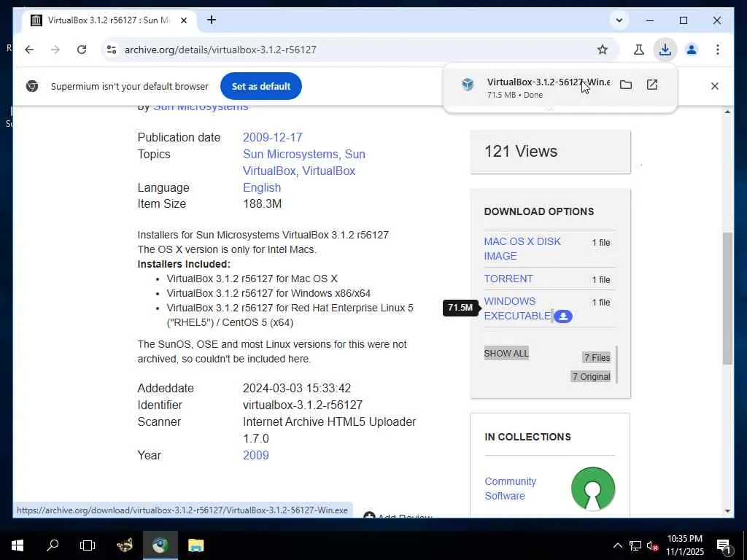Click the 7 Original link
The width and height of the screenshot is (747, 560).
(591, 377)
